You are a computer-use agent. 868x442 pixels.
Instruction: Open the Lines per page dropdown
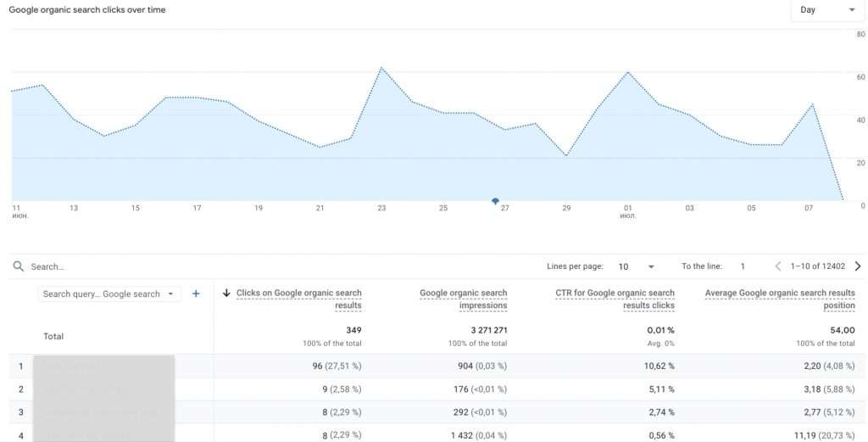click(x=637, y=266)
